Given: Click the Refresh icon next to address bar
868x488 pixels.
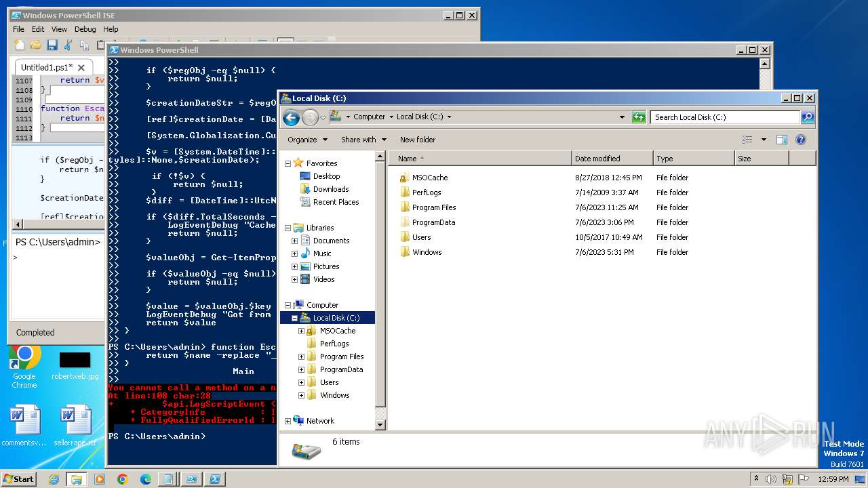Looking at the screenshot, I should coord(638,117).
